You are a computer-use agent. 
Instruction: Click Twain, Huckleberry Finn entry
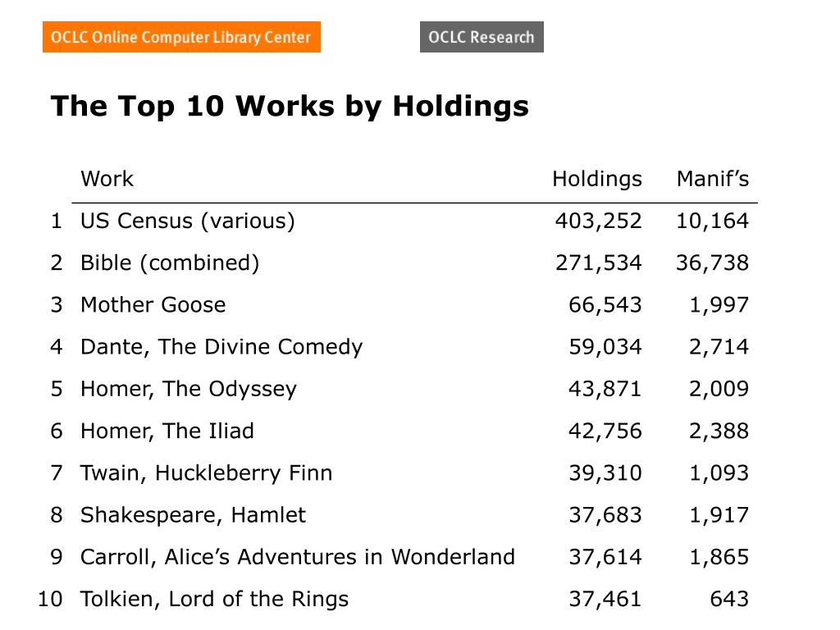pos(206,473)
